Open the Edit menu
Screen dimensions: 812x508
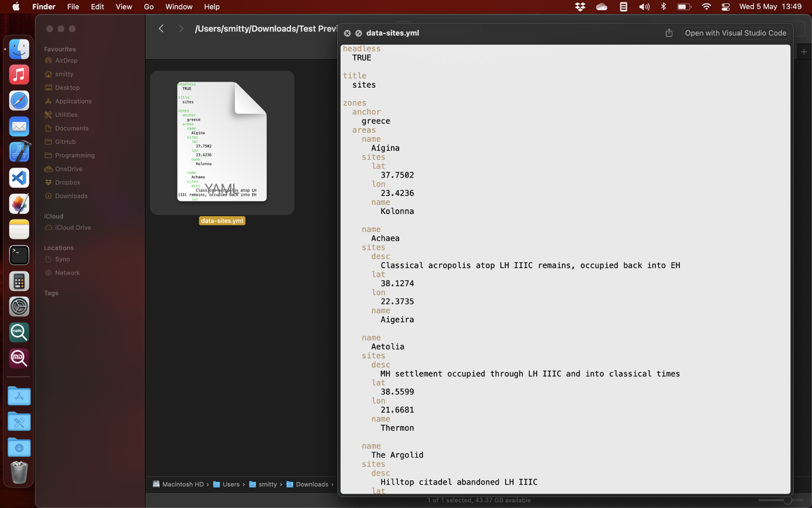[x=97, y=7]
